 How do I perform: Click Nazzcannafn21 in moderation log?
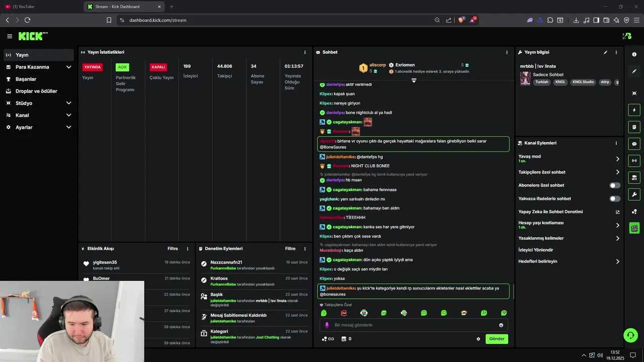pyautogui.click(x=226, y=262)
